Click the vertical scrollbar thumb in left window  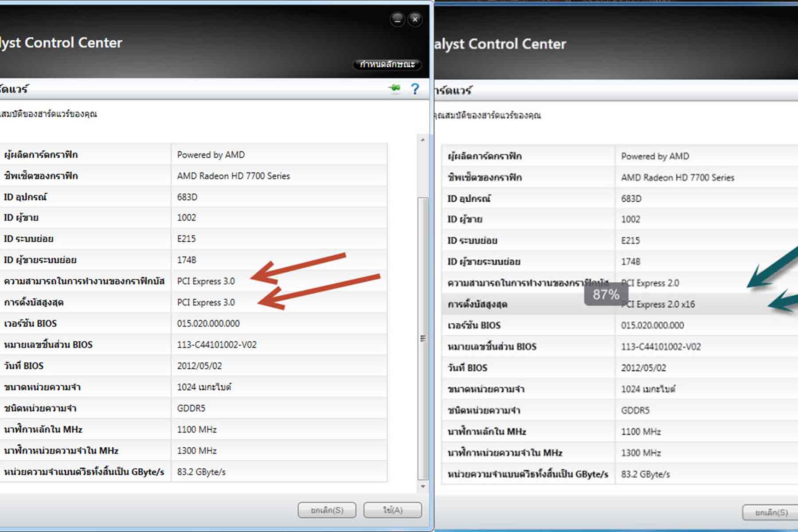[423, 339]
